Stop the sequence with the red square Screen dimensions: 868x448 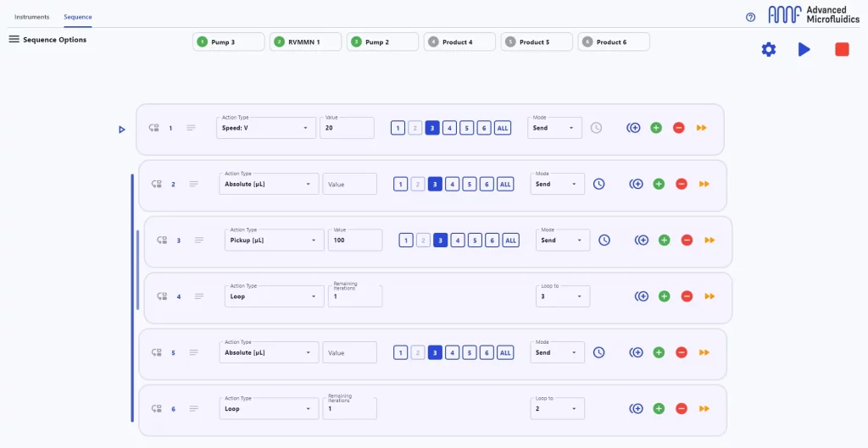click(842, 49)
